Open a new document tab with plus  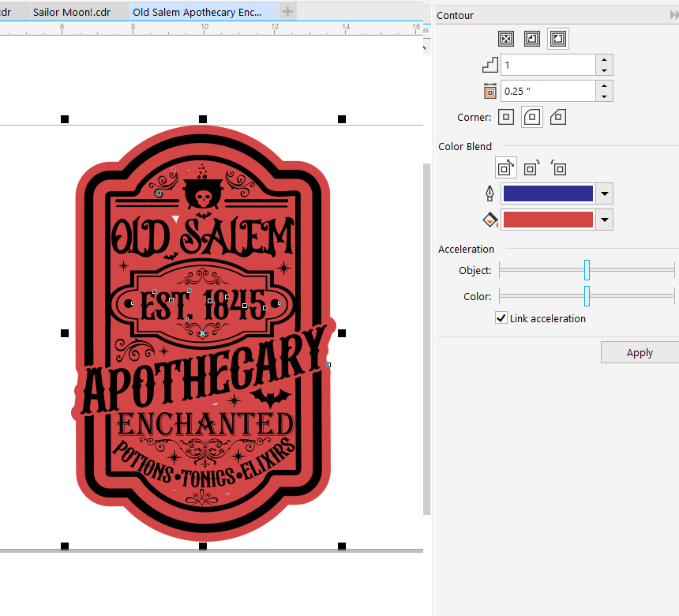[x=288, y=12]
